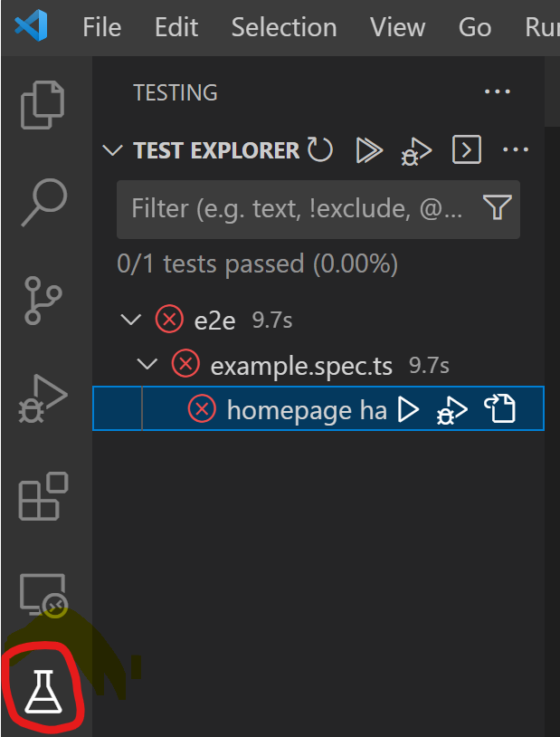The image size is (560, 737).
Task: Show test output terminal icon
Action: [467, 150]
